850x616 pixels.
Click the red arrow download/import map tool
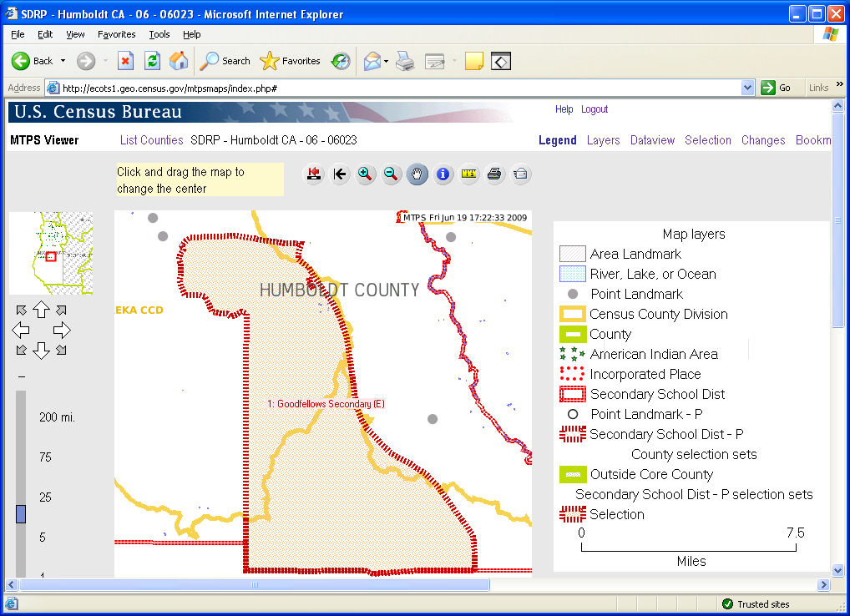(314, 174)
